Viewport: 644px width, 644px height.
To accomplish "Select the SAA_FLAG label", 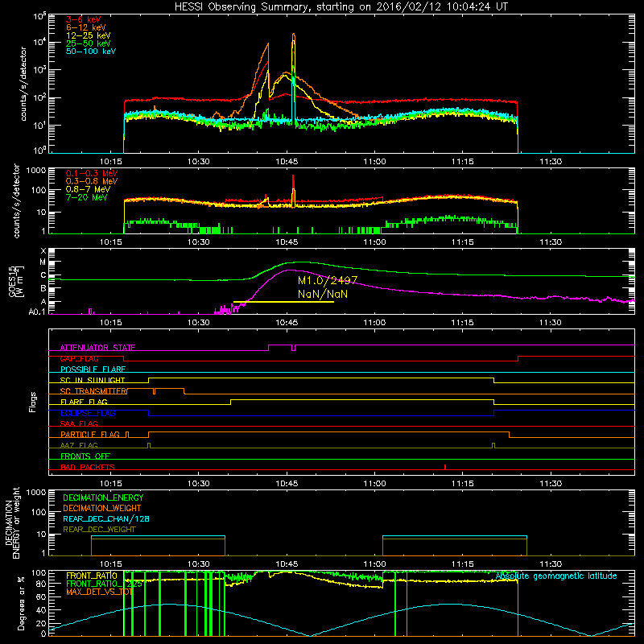I will click(79, 423).
